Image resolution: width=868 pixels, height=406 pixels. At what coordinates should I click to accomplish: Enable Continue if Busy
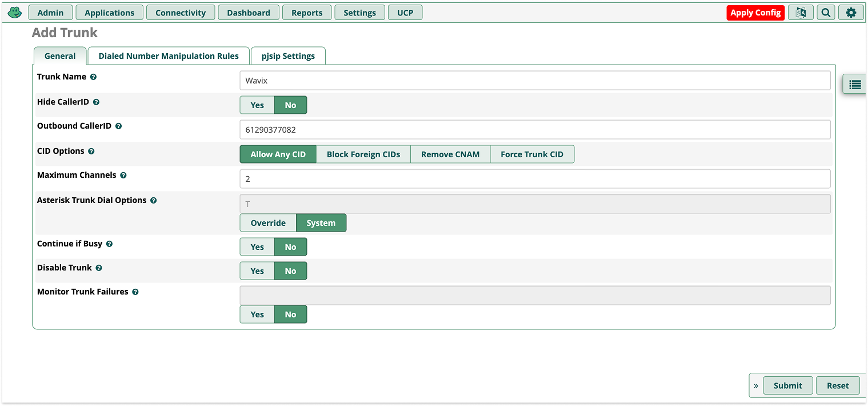[257, 246]
